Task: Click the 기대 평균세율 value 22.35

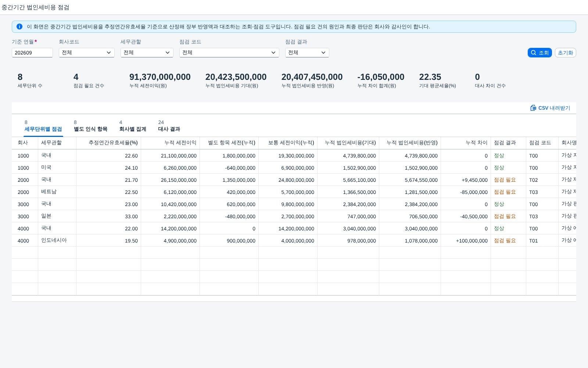Action: (430, 77)
